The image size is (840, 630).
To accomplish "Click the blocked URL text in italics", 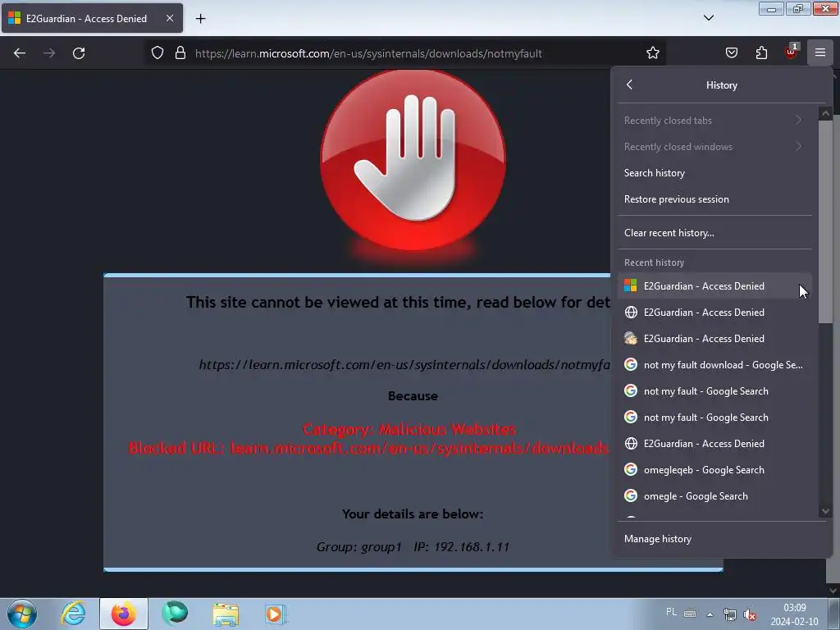I will coord(404,365).
